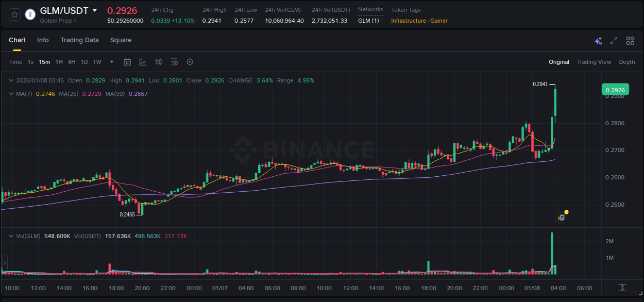Switch to the Trading Data tab
Image resolution: width=644 pixels, height=302 pixels.
79,40
